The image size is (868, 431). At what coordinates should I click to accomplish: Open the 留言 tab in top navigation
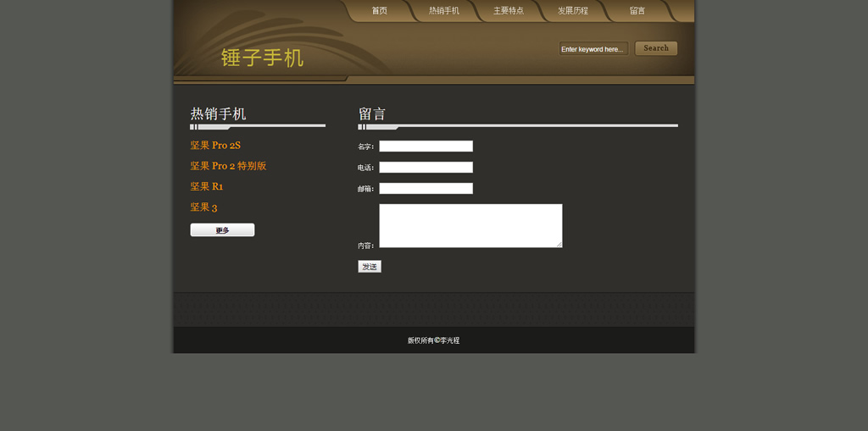coord(637,11)
